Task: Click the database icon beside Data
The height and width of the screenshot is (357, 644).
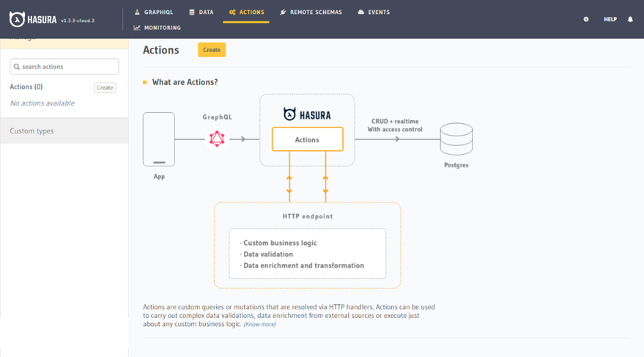Action: pos(192,12)
